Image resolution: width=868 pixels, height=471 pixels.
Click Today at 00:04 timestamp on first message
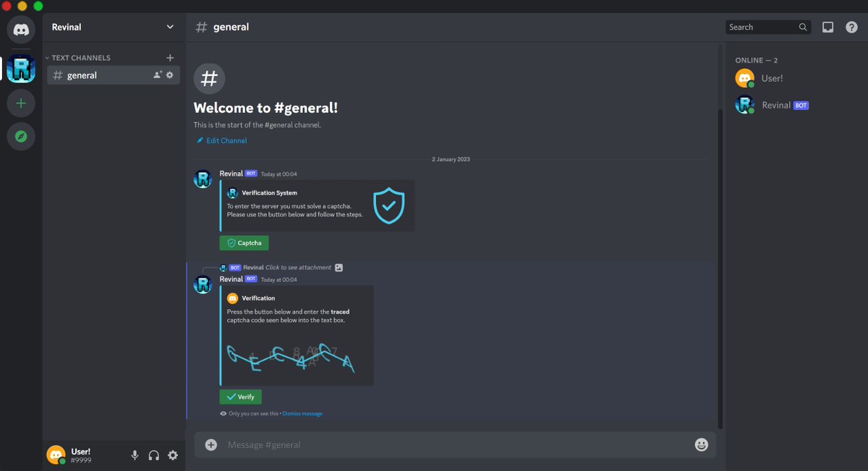(278, 174)
